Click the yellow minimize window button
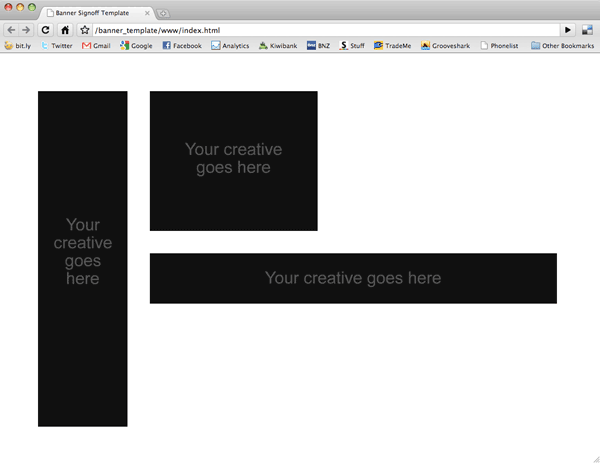Viewport: 600px width, 463px height. click(x=20, y=7)
